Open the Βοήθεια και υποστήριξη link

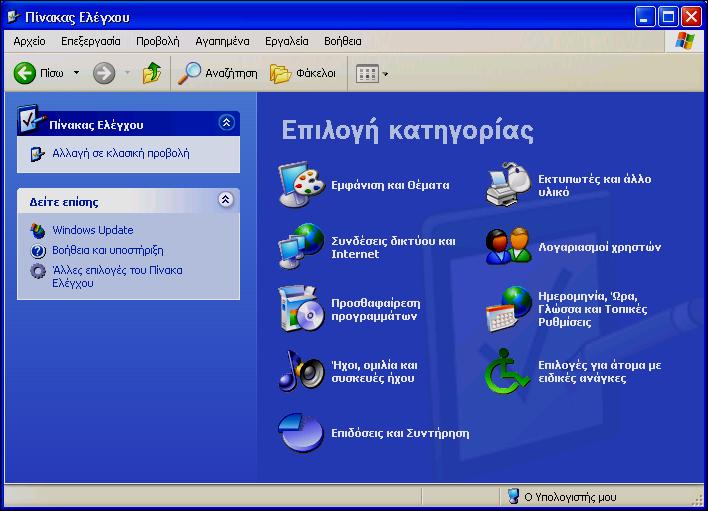point(108,251)
